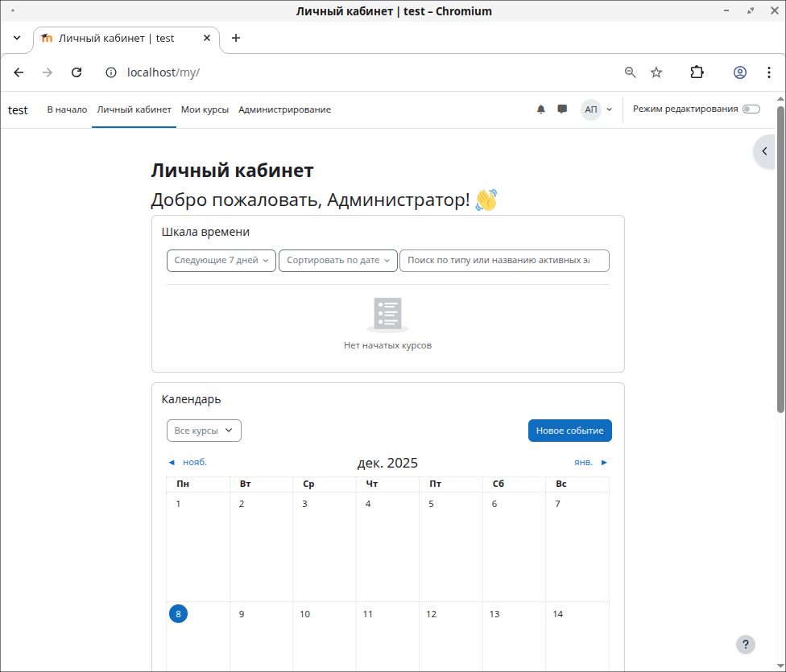This screenshot has height=672, width=786.
Task: Open the АП user menu
Action: (x=596, y=109)
